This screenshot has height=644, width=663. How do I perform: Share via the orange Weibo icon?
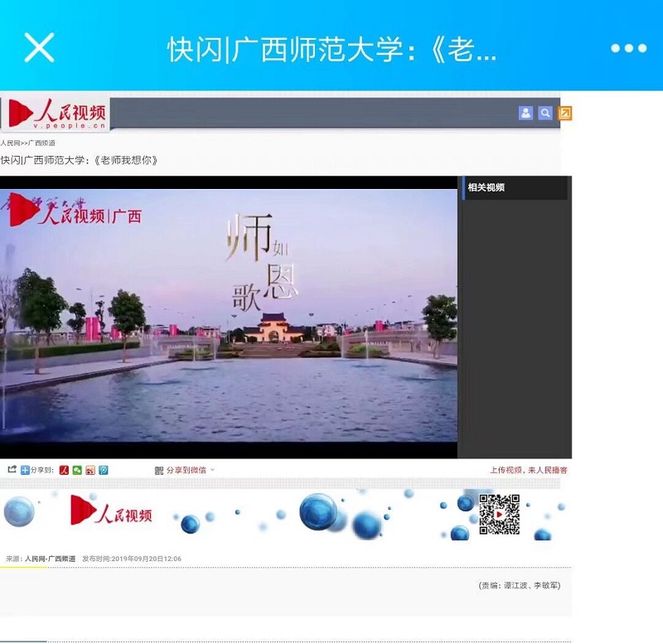[x=90, y=470]
